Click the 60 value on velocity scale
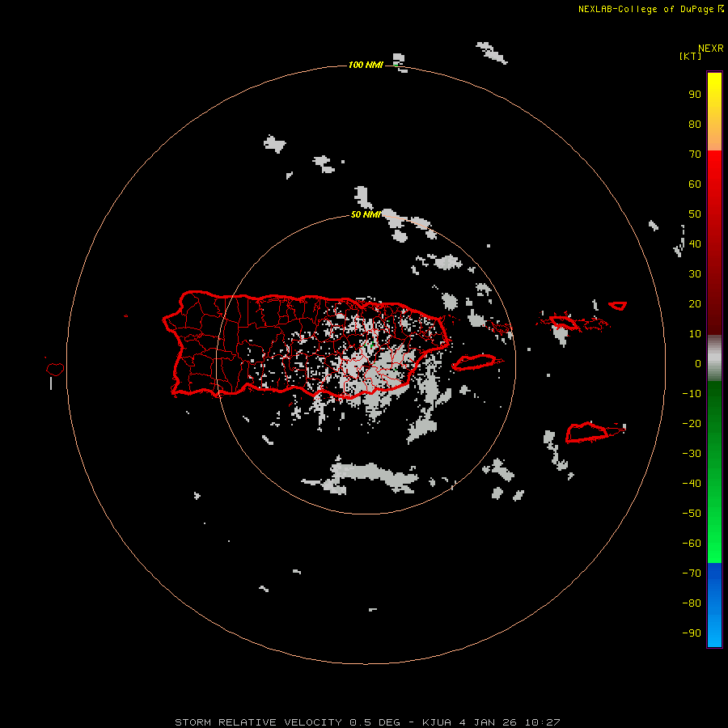This screenshot has width=728, height=728. pos(695,184)
